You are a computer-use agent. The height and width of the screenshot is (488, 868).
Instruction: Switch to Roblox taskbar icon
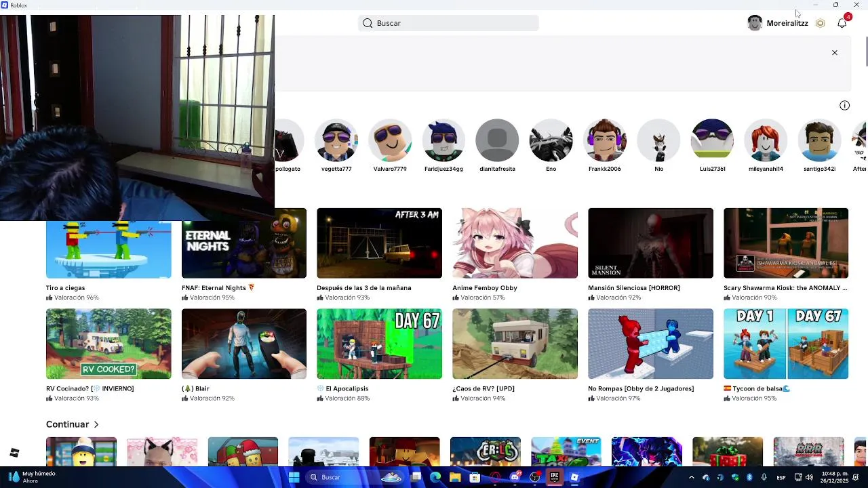click(574, 477)
